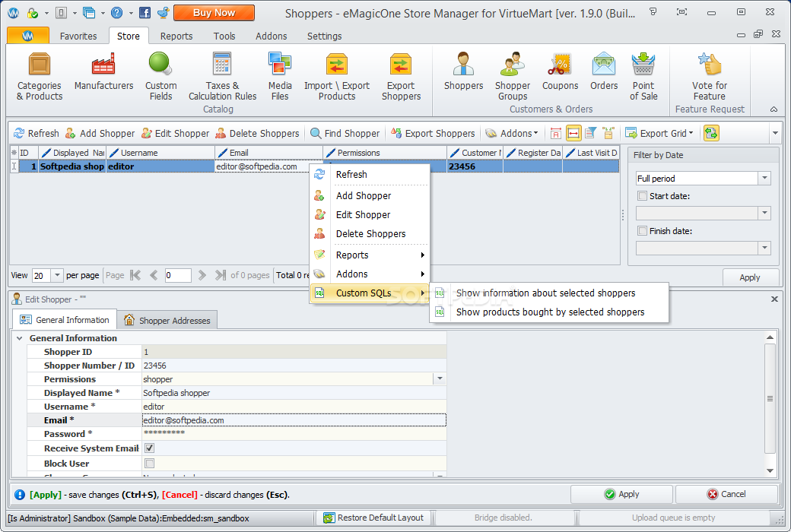Open the Addons toolbar dropdown
This screenshot has height=532, width=791.
coord(512,133)
